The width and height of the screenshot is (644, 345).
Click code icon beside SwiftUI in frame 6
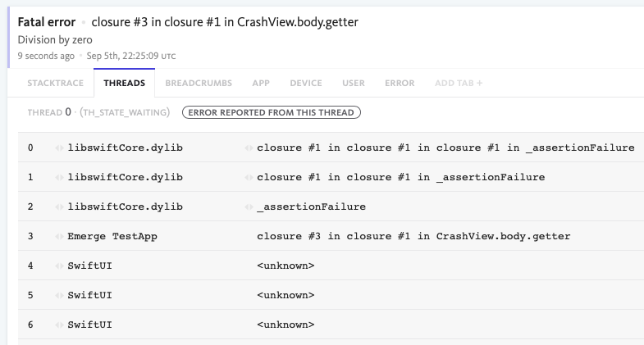click(x=59, y=325)
